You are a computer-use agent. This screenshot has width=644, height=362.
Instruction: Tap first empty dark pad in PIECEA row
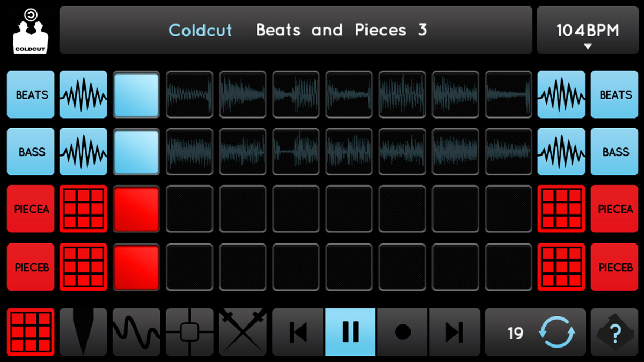[189, 209]
